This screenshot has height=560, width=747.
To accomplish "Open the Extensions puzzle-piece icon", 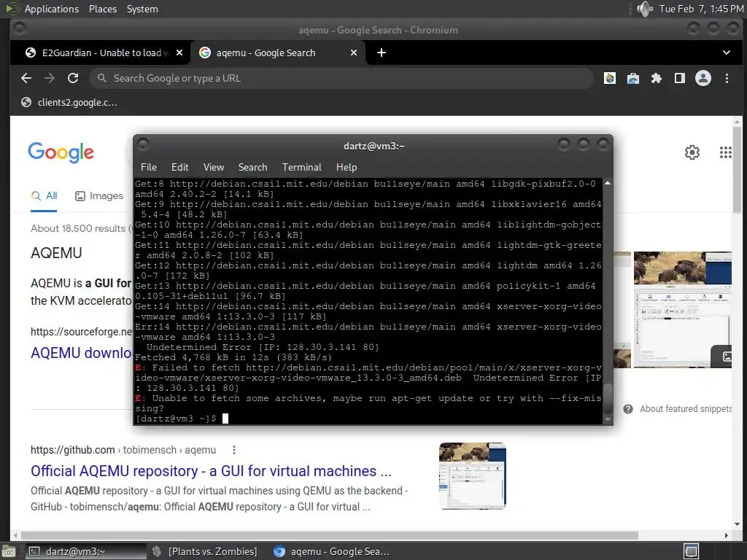I will click(657, 78).
